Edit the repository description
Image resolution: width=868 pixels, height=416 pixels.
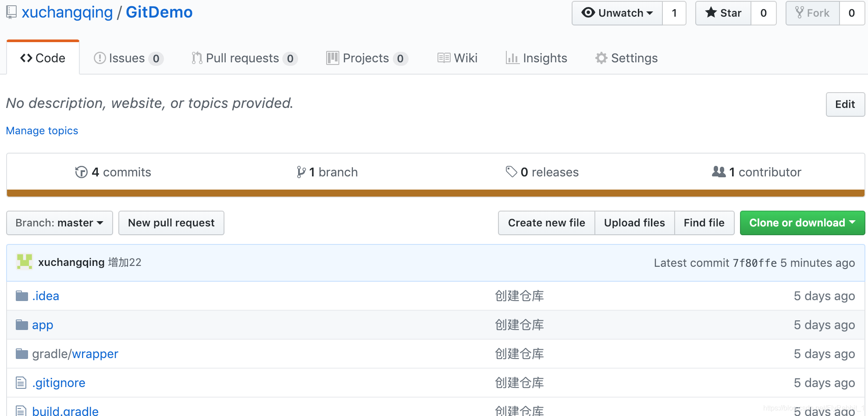tap(845, 104)
